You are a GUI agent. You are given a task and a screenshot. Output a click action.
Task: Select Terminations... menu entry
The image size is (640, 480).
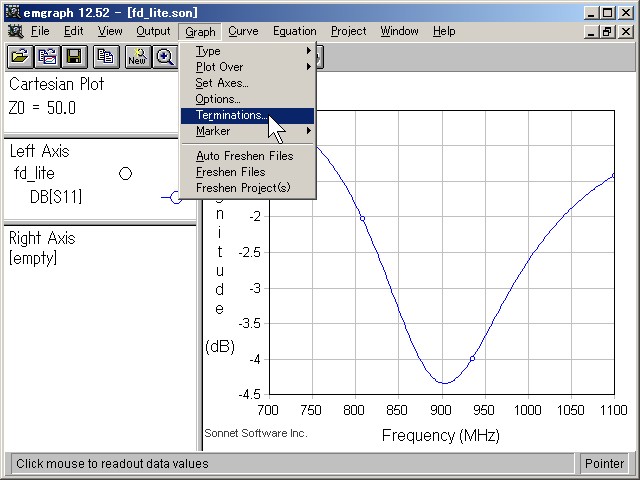click(248, 116)
